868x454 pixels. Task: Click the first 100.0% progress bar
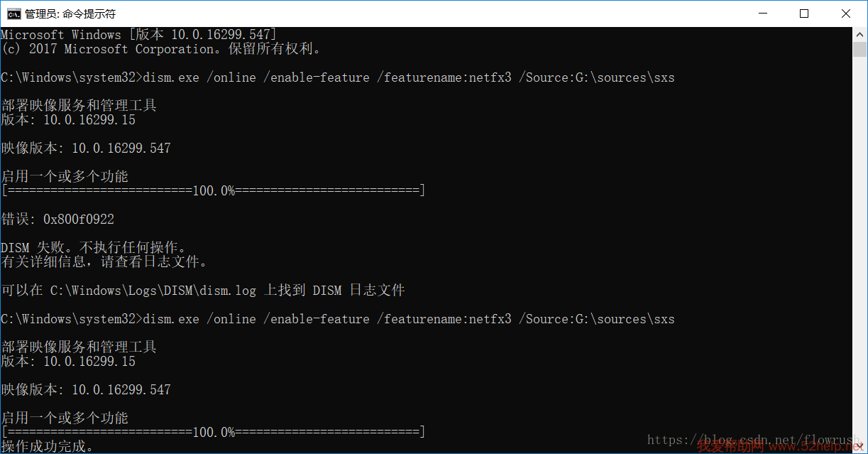[x=213, y=190]
